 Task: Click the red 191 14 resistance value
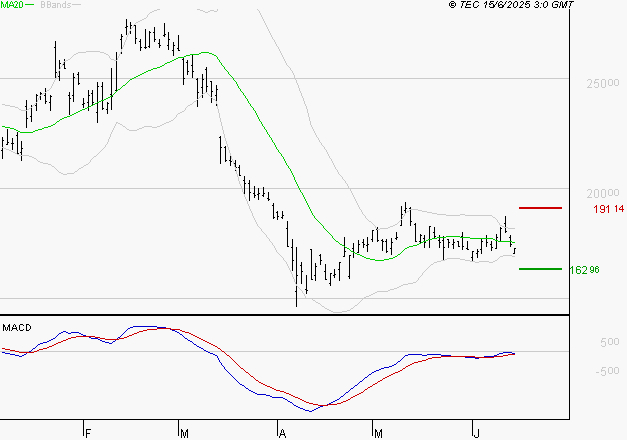click(608, 209)
